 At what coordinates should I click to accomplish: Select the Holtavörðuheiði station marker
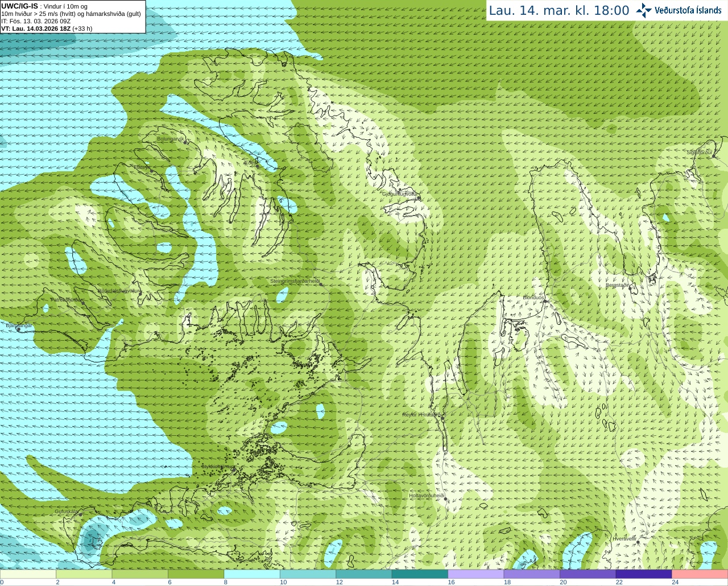click(446, 500)
